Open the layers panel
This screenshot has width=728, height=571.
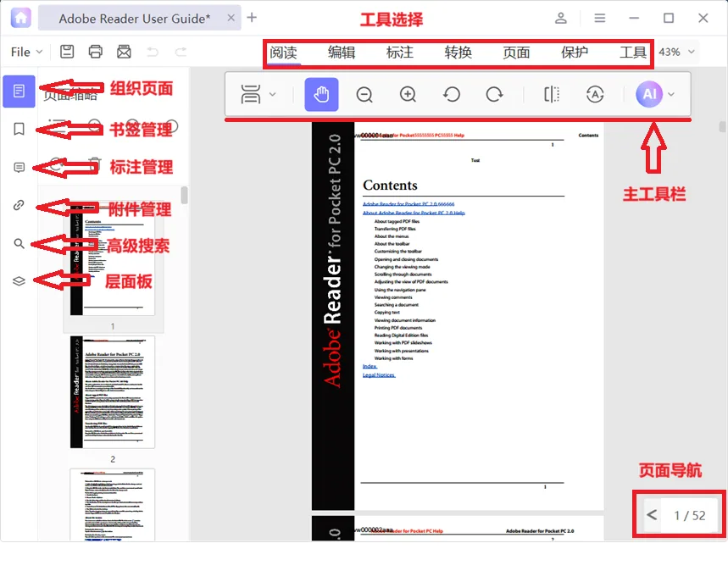pos(19,281)
